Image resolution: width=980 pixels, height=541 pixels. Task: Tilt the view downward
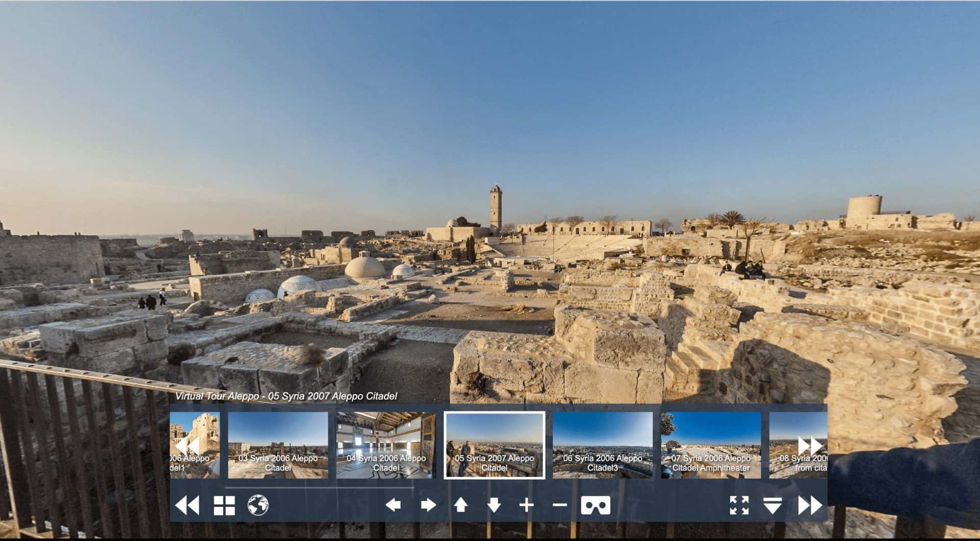494,505
